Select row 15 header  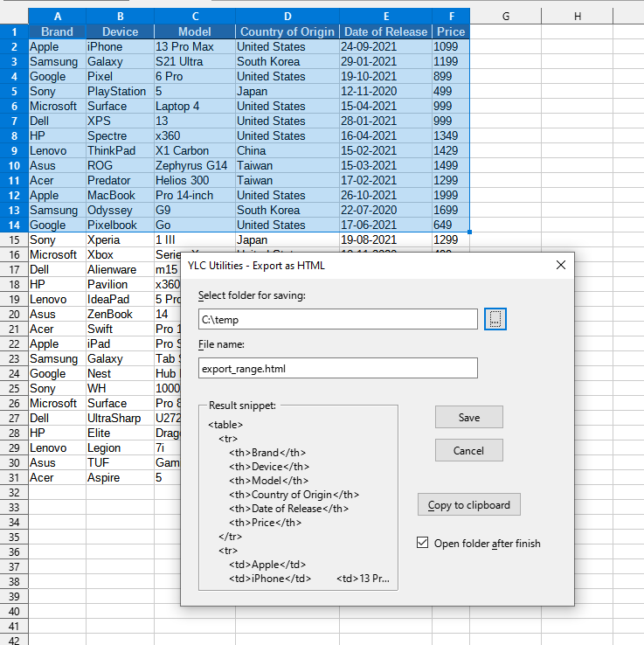14,239
